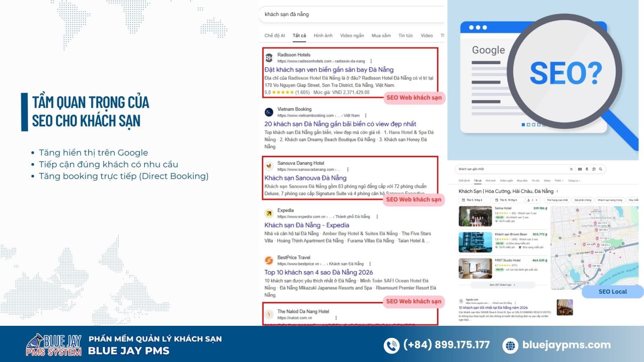Click the globe icon next to bluejaypms.com
Image resolution: width=644 pixels, height=362 pixels.
[510, 345]
